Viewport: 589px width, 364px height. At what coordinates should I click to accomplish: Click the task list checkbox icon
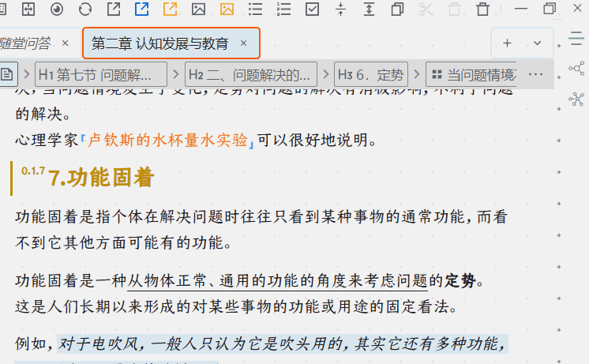click(x=312, y=9)
